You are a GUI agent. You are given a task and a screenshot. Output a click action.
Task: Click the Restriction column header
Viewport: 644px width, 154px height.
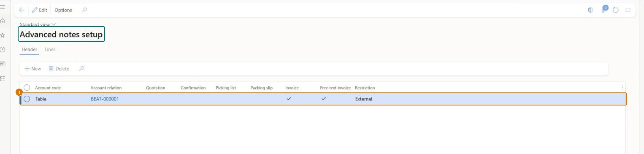coord(365,88)
